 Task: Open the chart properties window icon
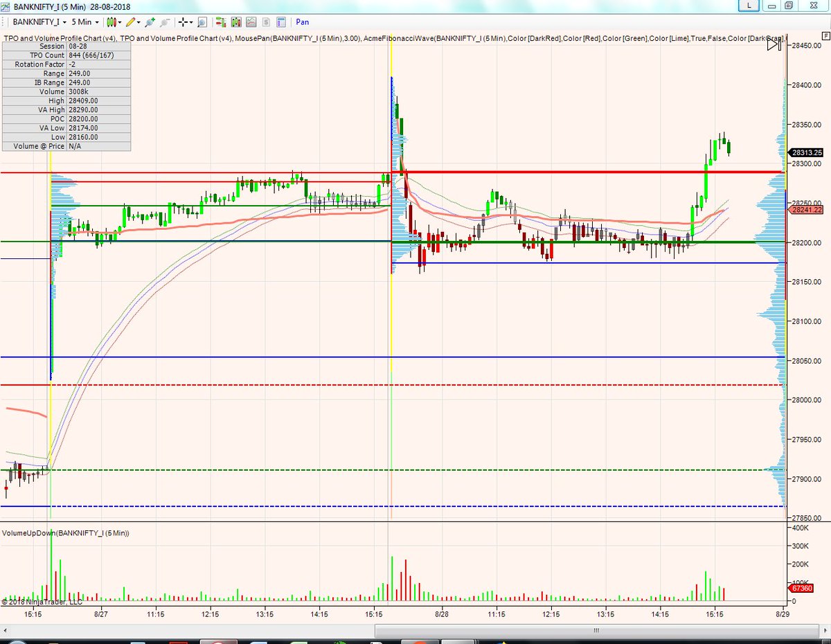(280, 22)
